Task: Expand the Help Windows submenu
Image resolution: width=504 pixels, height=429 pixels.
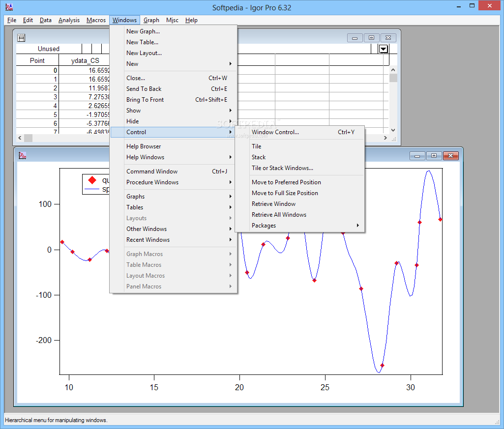Action: click(x=174, y=157)
